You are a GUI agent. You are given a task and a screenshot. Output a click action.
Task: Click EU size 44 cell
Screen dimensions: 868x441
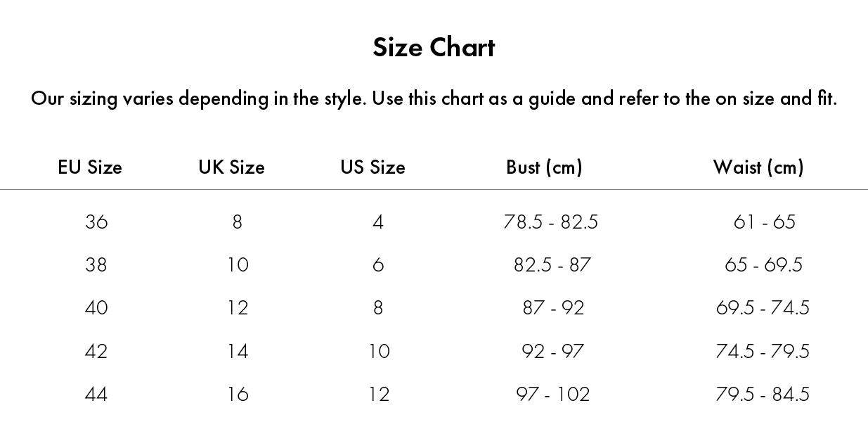96,394
